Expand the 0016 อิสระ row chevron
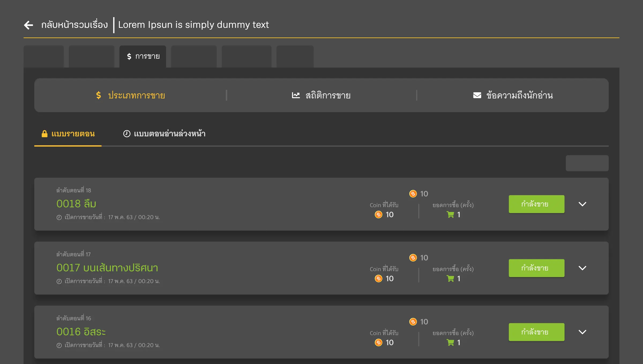643x364 pixels. [582, 332]
